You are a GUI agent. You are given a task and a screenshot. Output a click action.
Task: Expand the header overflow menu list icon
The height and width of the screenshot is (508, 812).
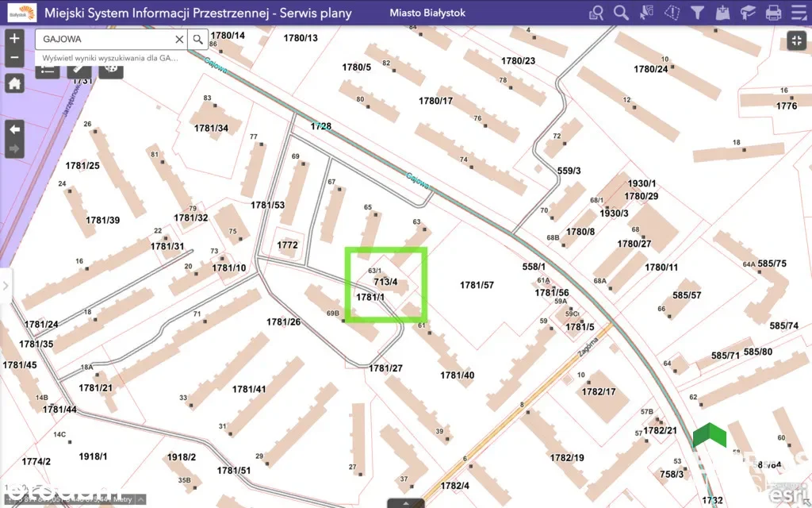coord(797,13)
